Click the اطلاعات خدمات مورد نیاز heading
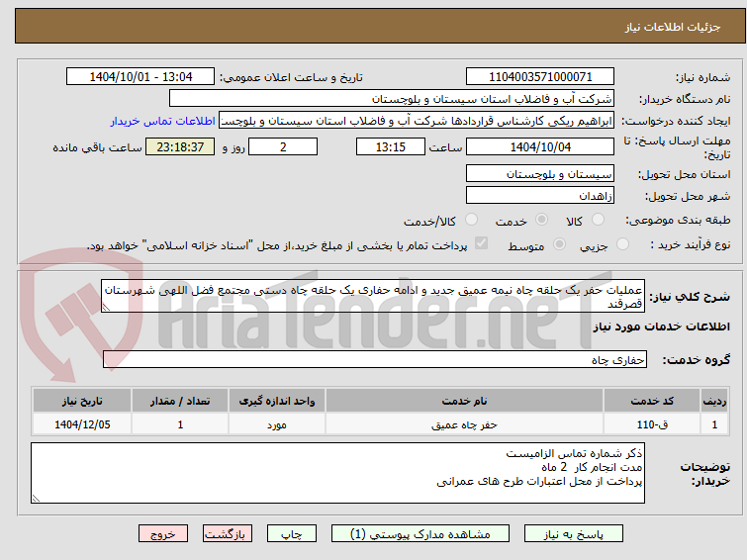The width and height of the screenshot is (747, 560). [661, 327]
